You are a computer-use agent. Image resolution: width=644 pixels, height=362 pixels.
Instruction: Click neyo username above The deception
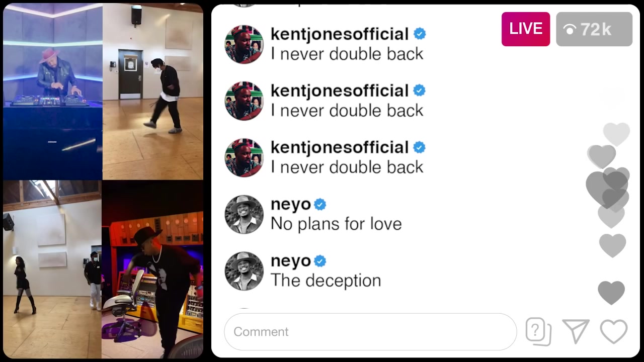click(291, 261)
